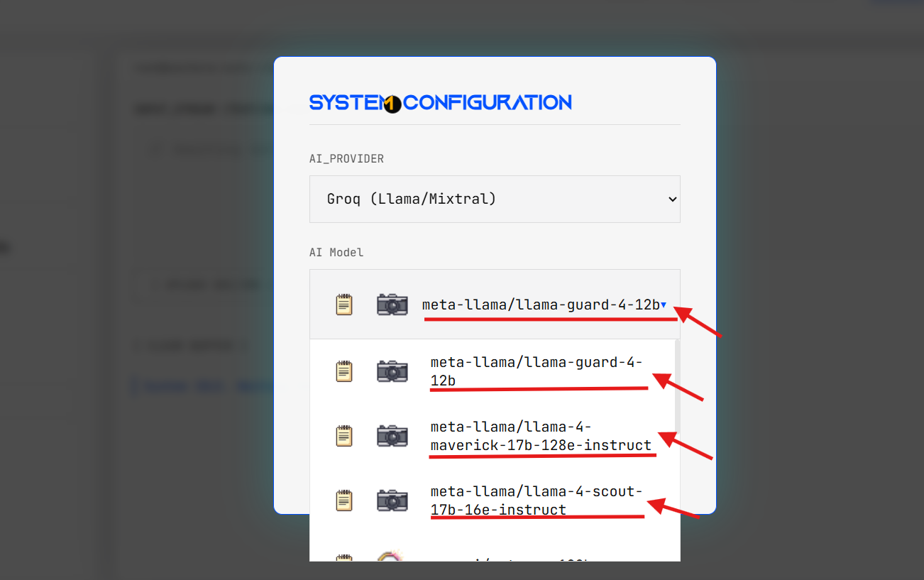Click the SYSTEM CONFIGURATION heading
This screenshot has height=580, width=924.
click(x=440, y=102)
